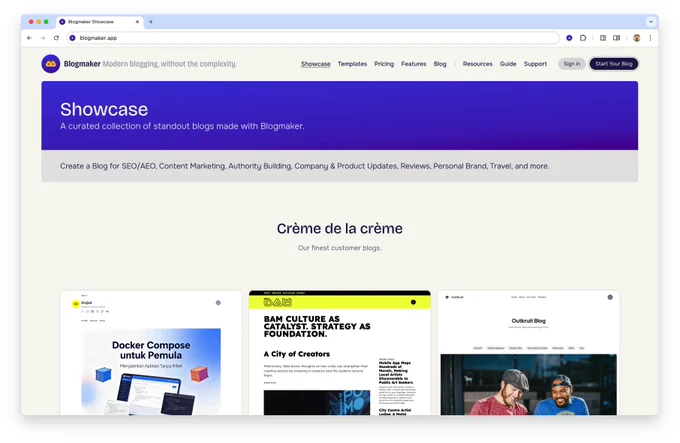680x443 pixels.
Task: Open the Resources nav link
Action: pos(477,64)
